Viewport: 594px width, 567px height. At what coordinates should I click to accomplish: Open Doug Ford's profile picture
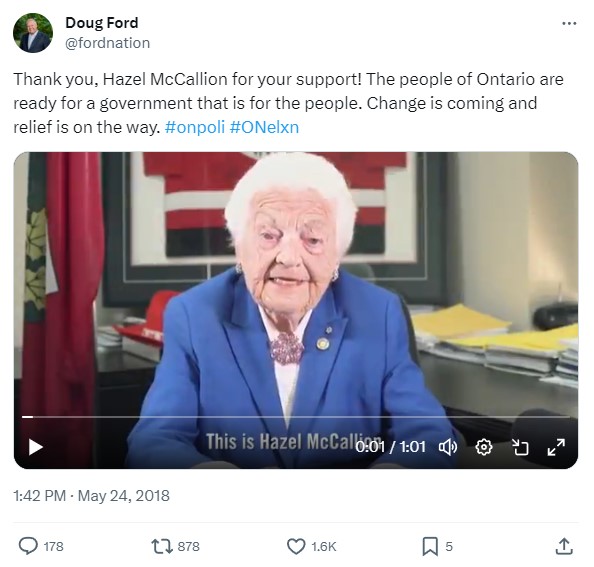click(33, 33)
